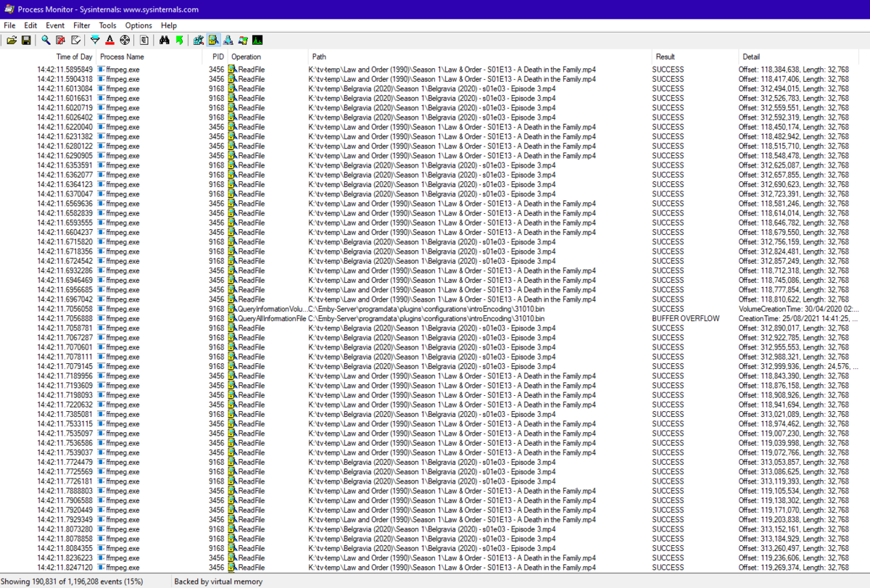The width and height of the screenshot is (870, 588).
Task: Open the Tools menu
Action: pyautogui.click(x=107, y=25)
